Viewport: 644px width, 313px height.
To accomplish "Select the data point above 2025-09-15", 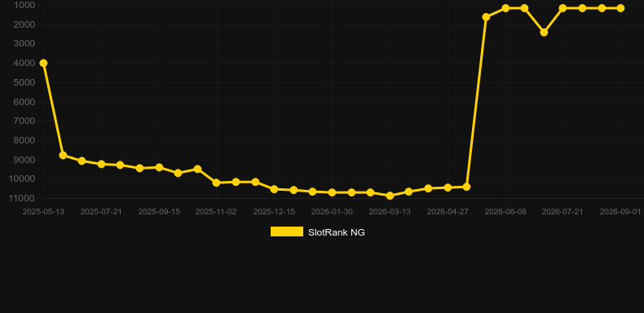I will click(159, 167).
